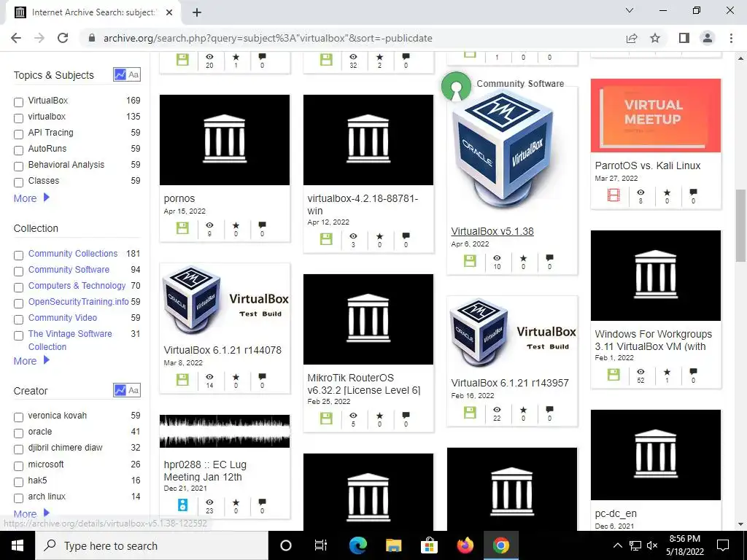Check the API Tracing topic filter

(18, 134)
